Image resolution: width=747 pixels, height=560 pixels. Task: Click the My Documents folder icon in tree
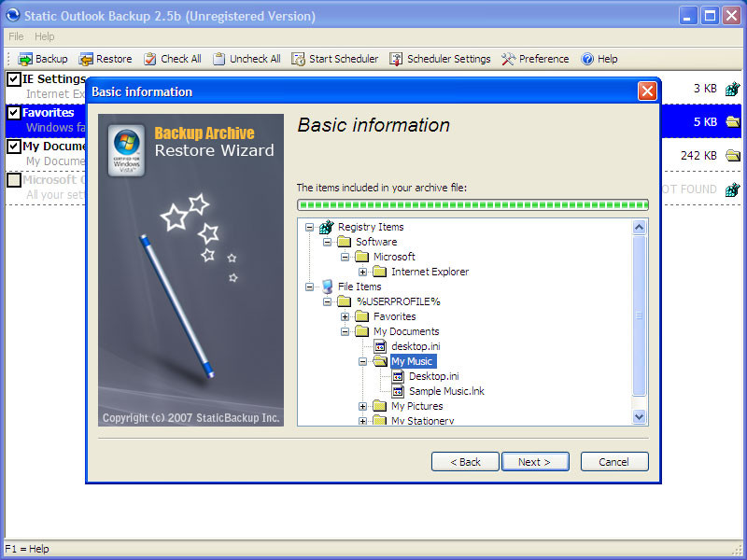[361, 331]
